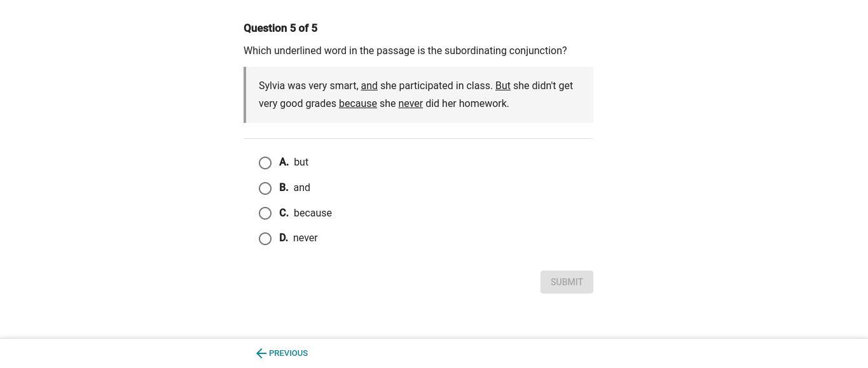Image resolution: width=868 pixels, height=368 pixels.
Task: Click the answer text "never" in option D
Action: tap(305, 238)
